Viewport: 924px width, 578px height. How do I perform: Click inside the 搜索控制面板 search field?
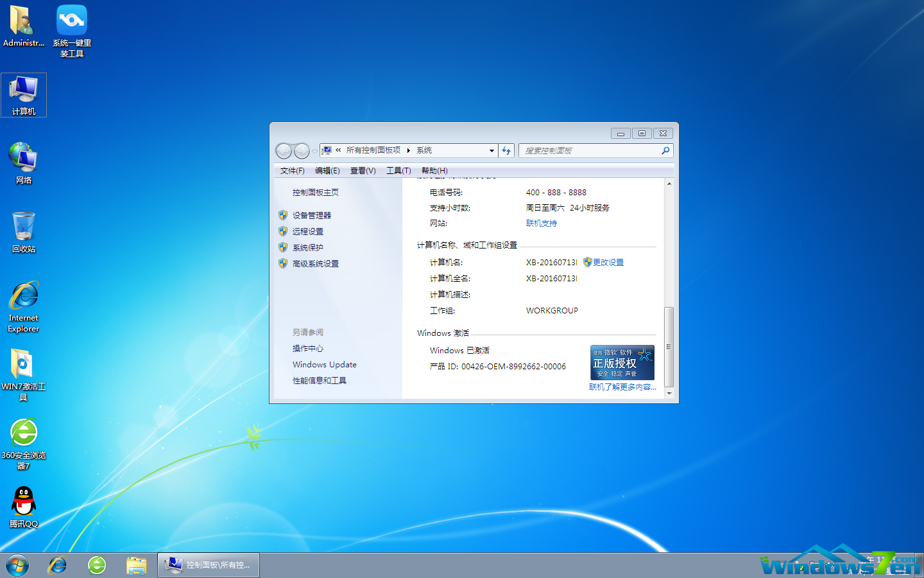pyautogui.click(x=590, y=150)
